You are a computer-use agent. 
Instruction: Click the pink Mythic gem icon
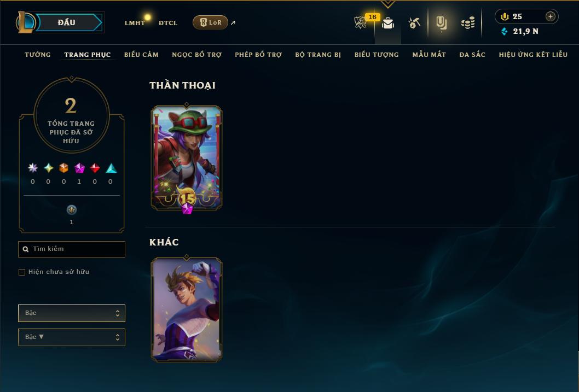[79, 168]
